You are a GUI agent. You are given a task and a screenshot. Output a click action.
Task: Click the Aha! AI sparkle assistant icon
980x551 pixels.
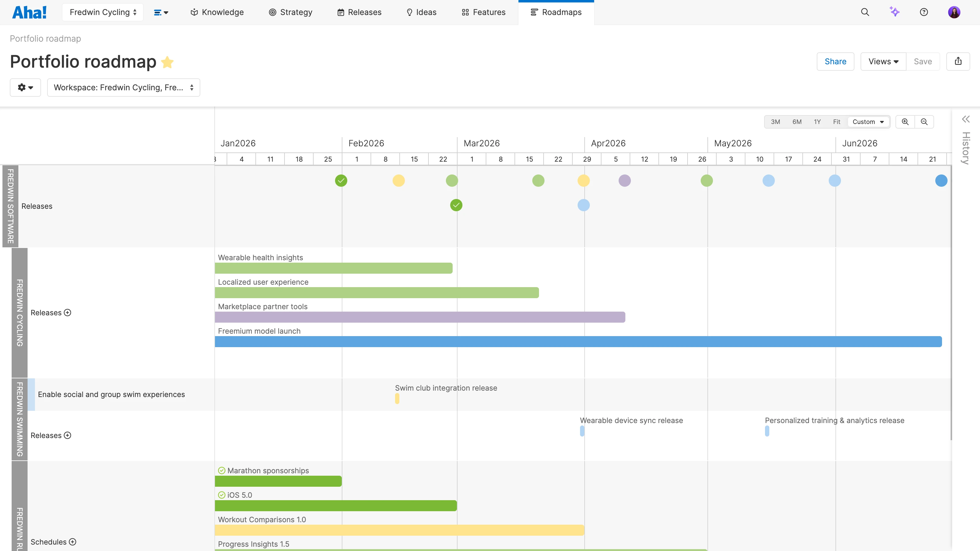894,12
